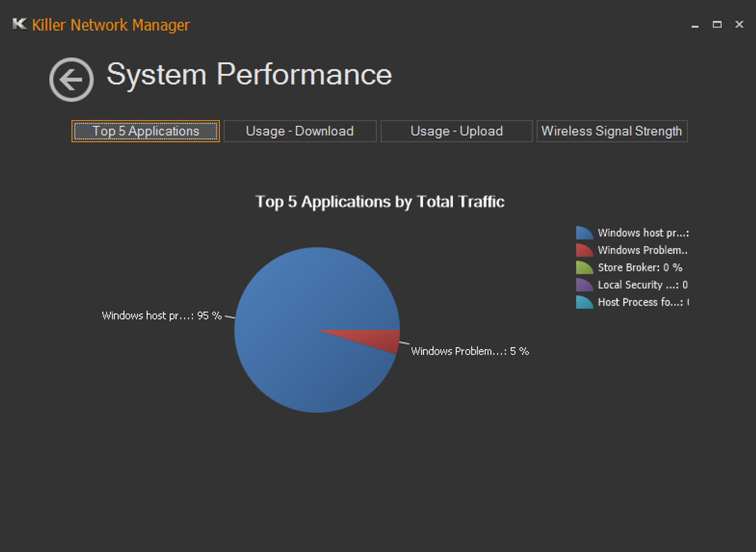Image resolution: width=756 pixels, height=552 pixels.
Task: Click the teal Host Process legend swatch
Action: pyautogui.click(x=585, y=303)
